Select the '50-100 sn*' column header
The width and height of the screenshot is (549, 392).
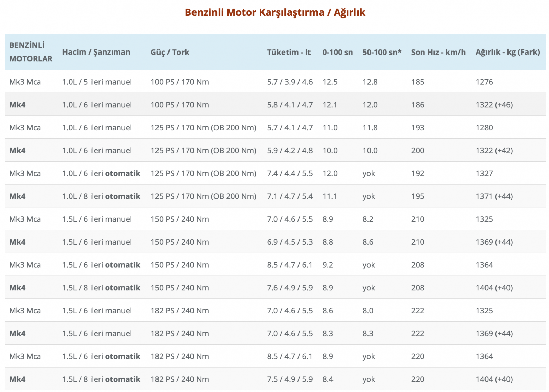pyautogui.click(x=382, y=52)
